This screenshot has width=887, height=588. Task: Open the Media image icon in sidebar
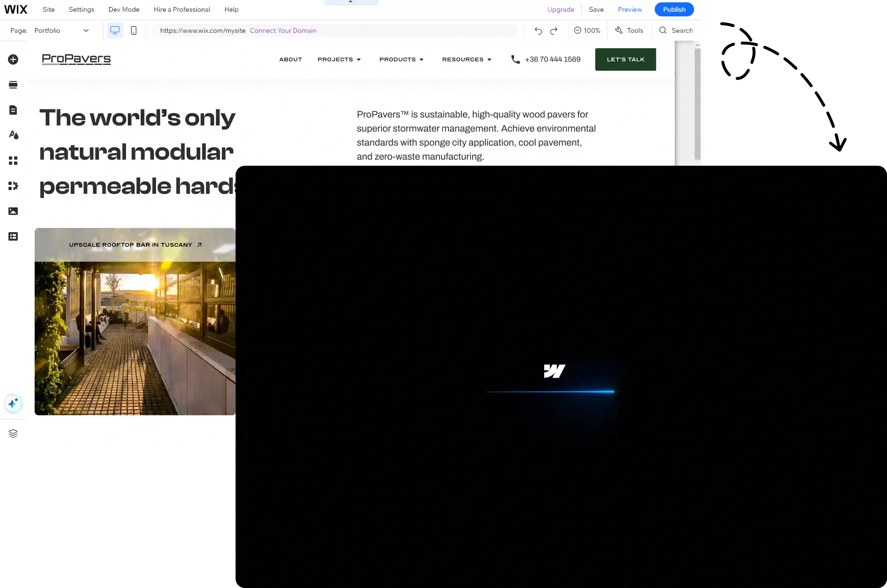pyautogui.click(x=13, y=211)
